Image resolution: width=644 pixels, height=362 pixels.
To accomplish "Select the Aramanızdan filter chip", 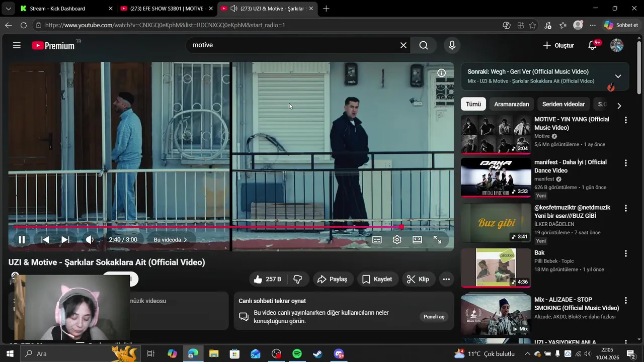I will (512, 104).
